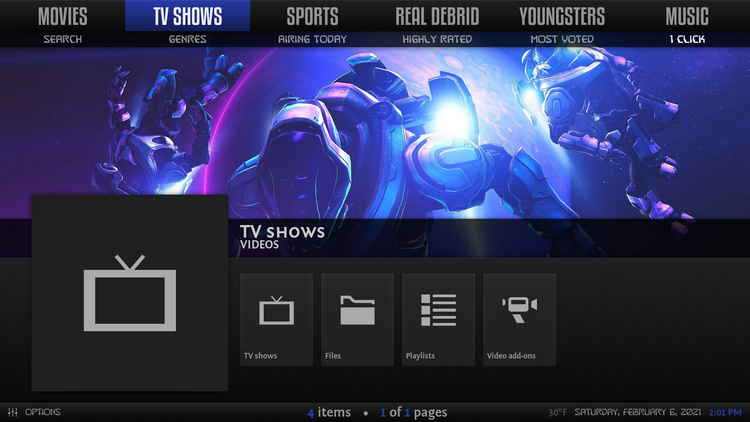Open the Most Voted submenu link
Image resolution: width=750 pixels, height=422 pixels.
click(562, 39)
